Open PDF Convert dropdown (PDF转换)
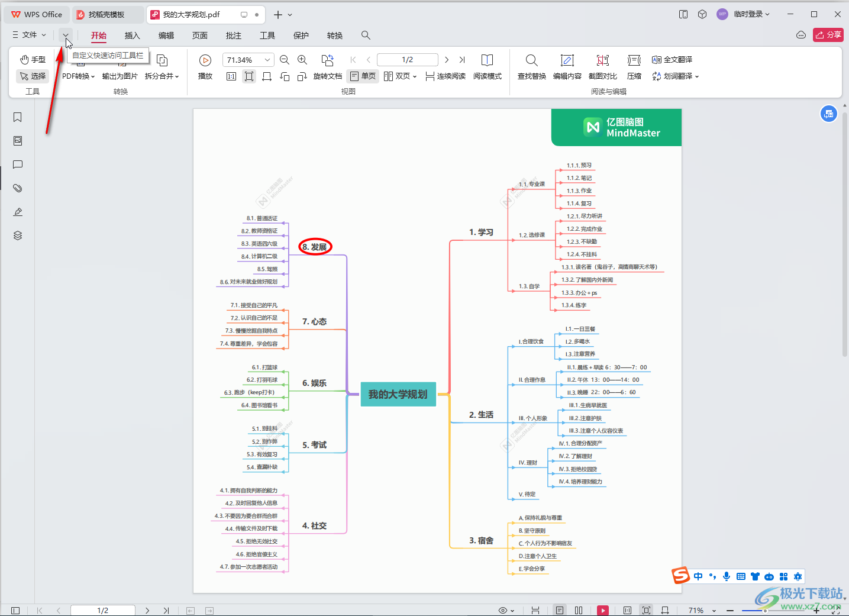 (x=79, y=76)
